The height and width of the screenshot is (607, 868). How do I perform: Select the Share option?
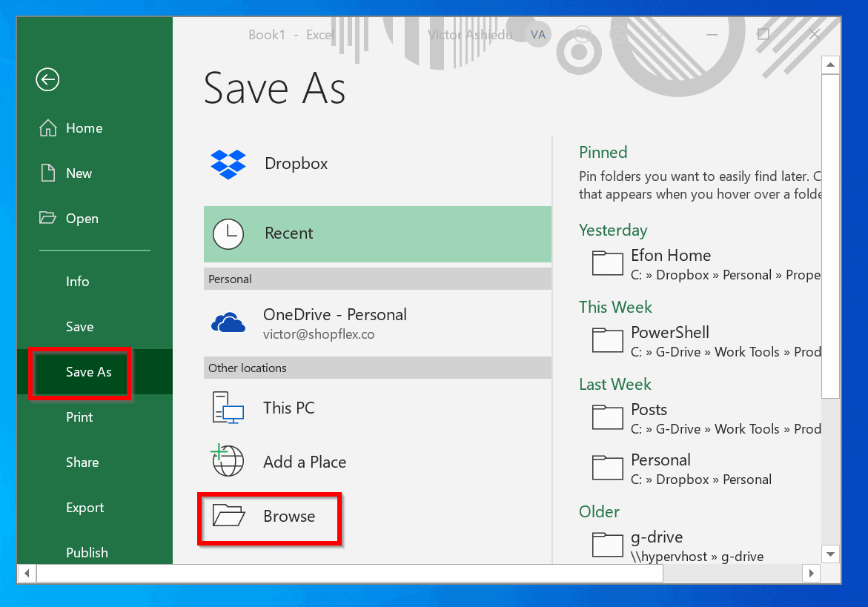tap(82, 462)
